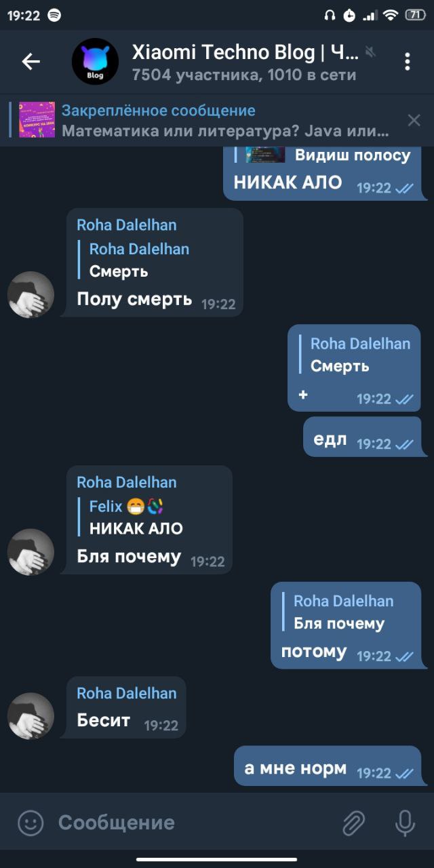Tap the paperclip attach file icon
The height and width of the screenshot is (868, 434).
(353, 823)
